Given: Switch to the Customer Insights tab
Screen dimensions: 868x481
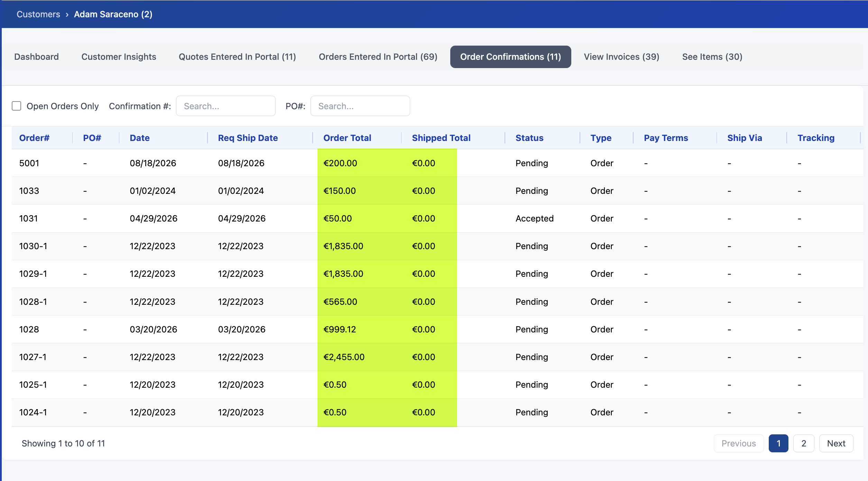Looking at the screenshot, I should click(119, 57).
